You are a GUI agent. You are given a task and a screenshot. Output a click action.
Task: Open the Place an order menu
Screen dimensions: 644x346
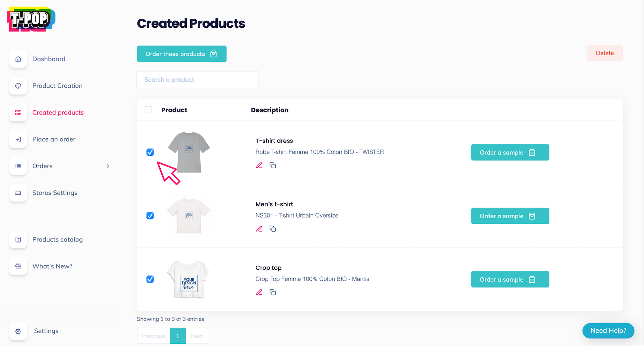click(x=54, y=139)
